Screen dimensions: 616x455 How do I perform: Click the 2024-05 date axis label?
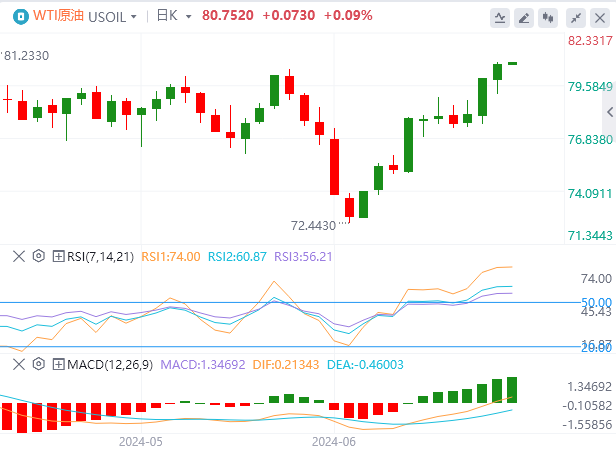141,442
